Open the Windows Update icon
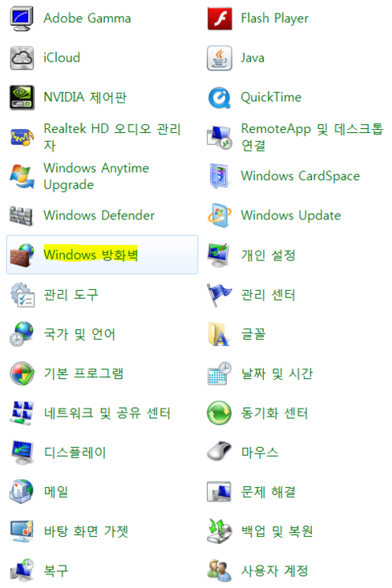Image resolution: width=392 pixels, height=588 pixels. pos(220,215)
